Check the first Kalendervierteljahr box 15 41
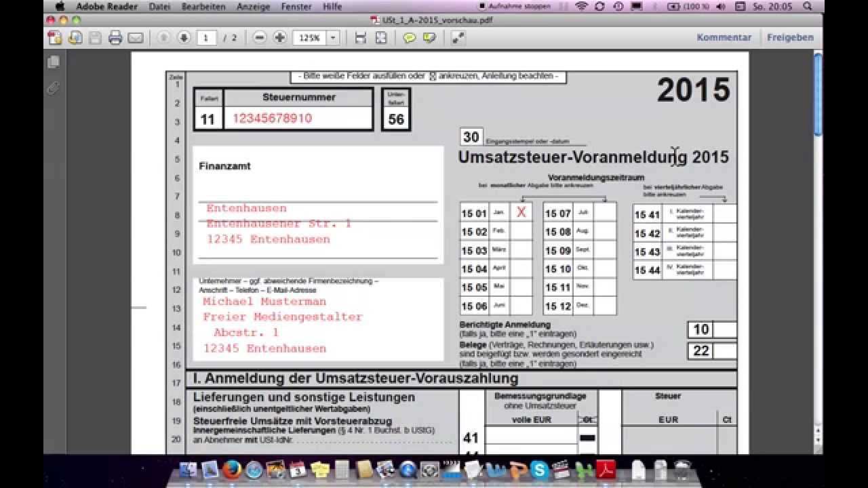 coord(724,214)
